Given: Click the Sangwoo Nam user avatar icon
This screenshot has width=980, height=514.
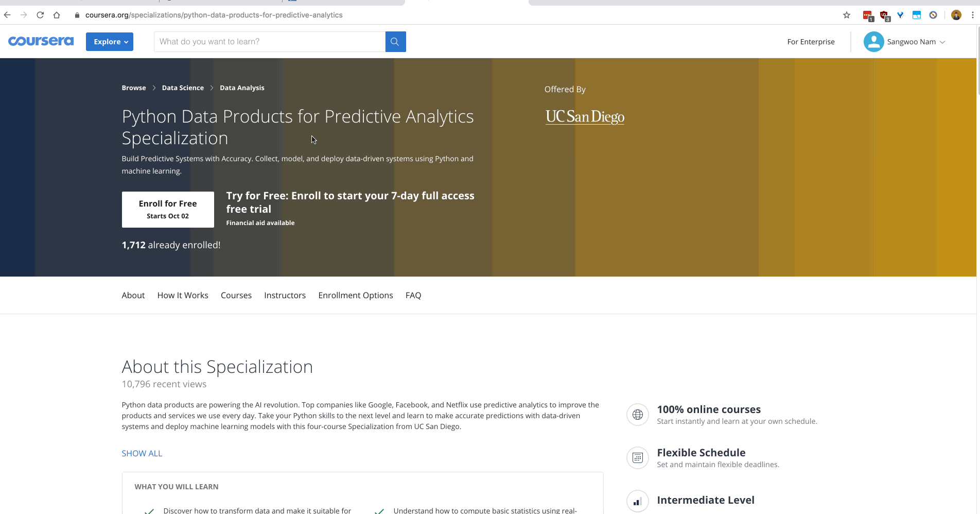Looking at the screenshot, I should [873, 42].
